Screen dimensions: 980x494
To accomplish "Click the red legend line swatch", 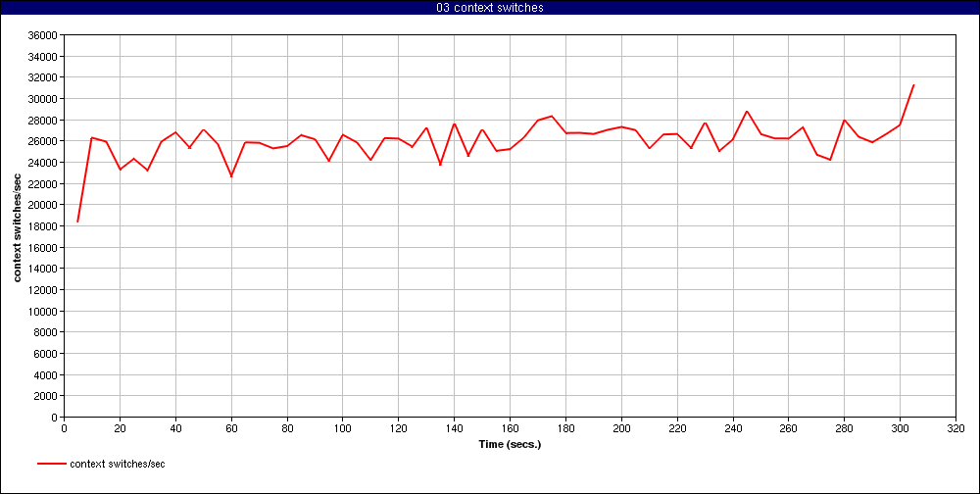I will (x=51, y=464).
